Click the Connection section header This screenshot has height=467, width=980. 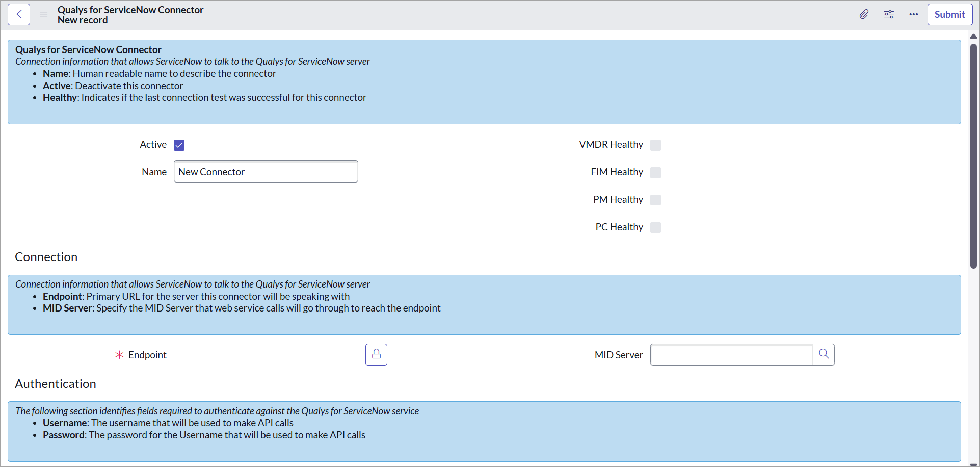click(x=46, y=257)
